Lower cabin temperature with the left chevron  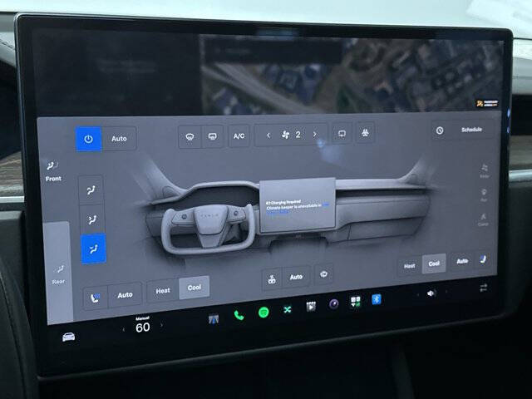[124, 329]
